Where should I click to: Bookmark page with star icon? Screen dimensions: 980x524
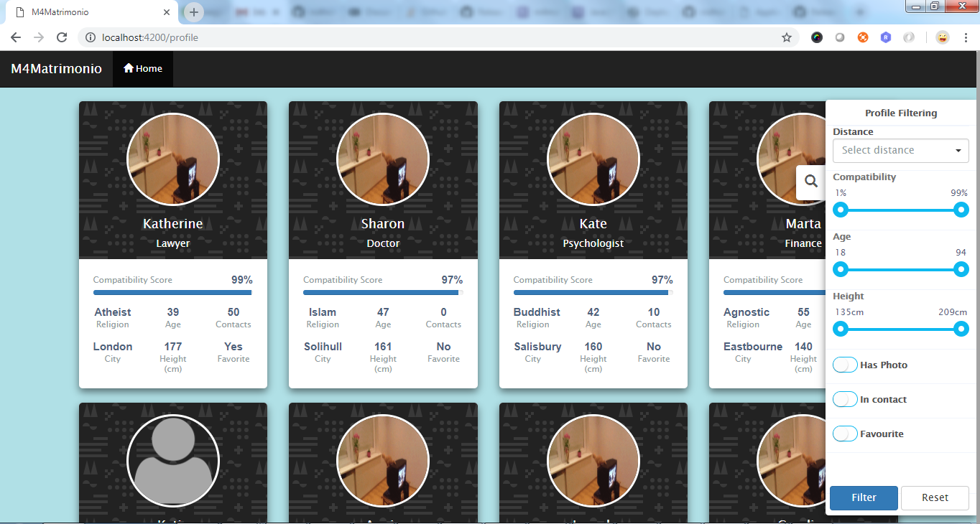coord(787,37)
